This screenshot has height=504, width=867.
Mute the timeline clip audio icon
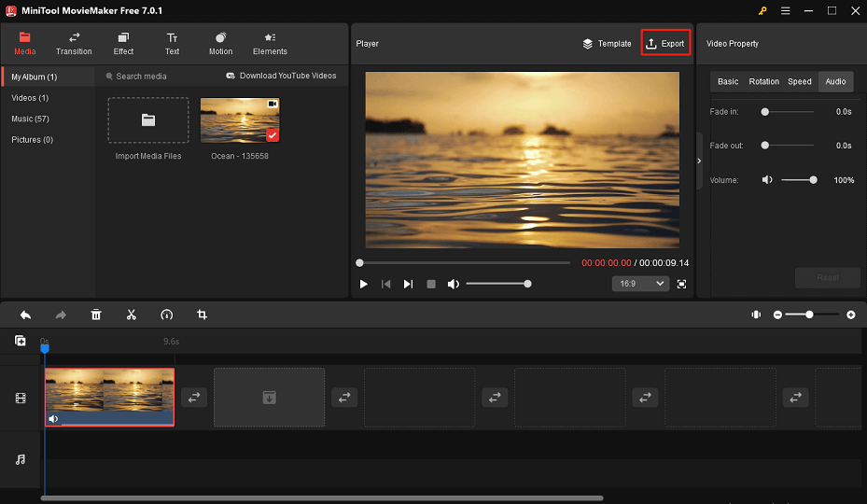tap(53, 419)
